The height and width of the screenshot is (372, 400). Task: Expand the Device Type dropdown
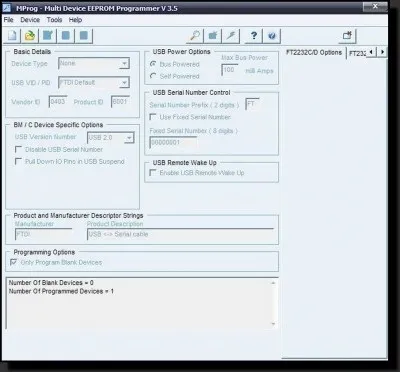[124, 63]
